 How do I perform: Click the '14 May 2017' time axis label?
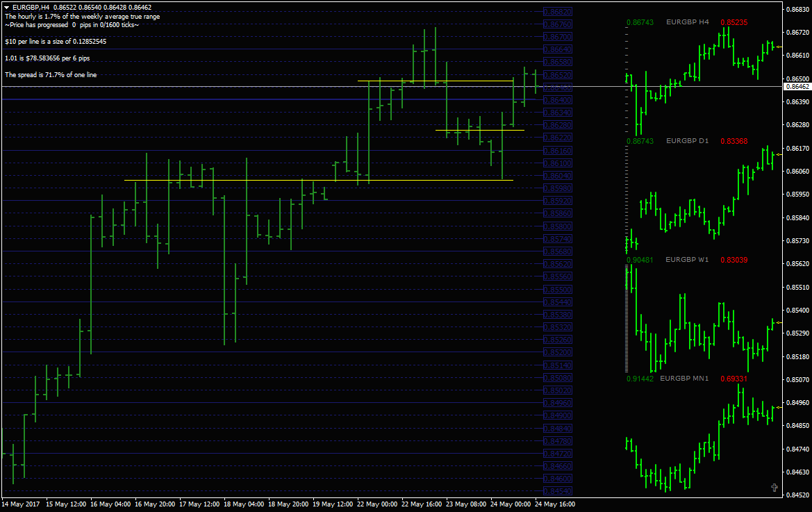point(21,504)
